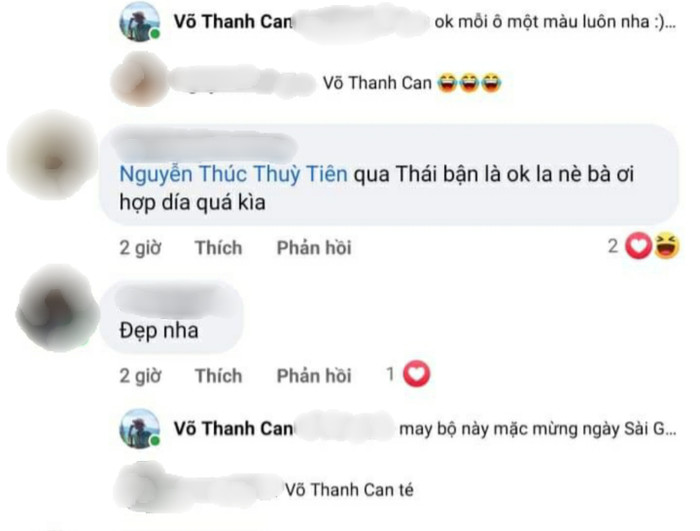Reply to the Thái comment with Phản hồi
This screenshot has width=700, height=531.
pos(314,247)
